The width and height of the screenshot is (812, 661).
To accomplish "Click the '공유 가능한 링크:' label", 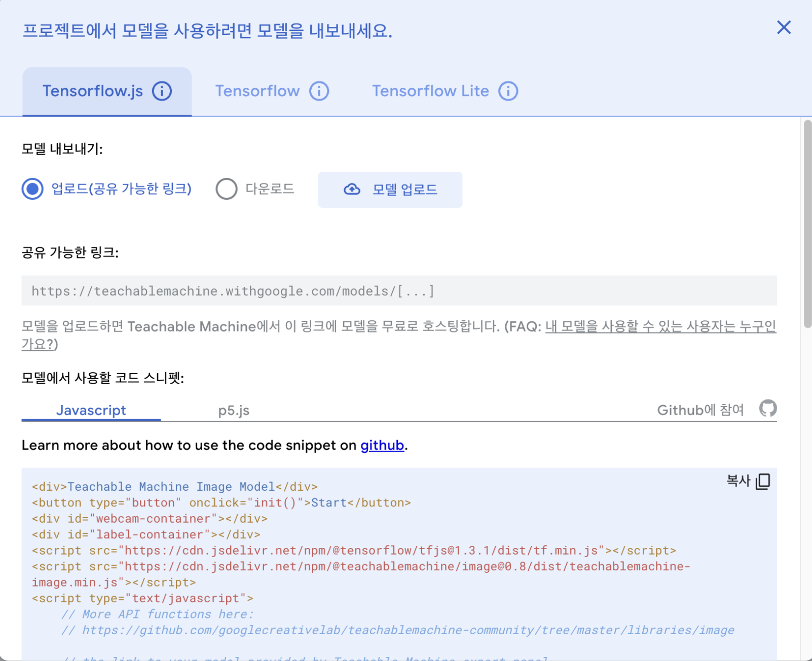I will [x=70, y=252].
